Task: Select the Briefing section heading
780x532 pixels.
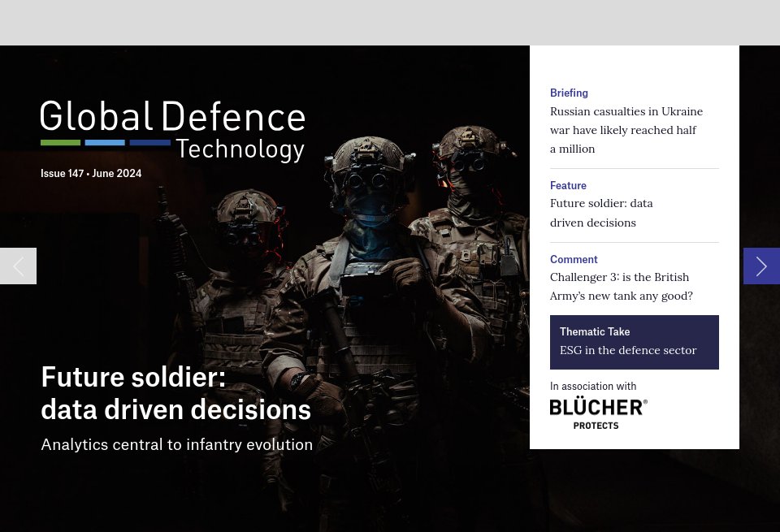Action: click(569, 93)
